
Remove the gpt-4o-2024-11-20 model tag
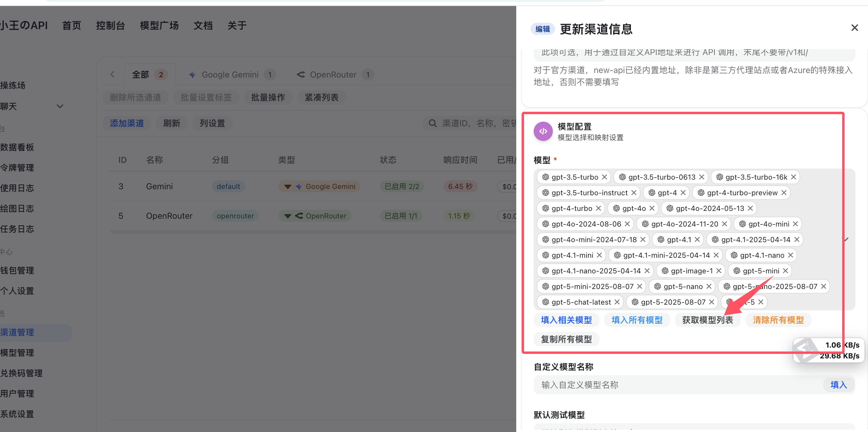[x=725, y=224]
